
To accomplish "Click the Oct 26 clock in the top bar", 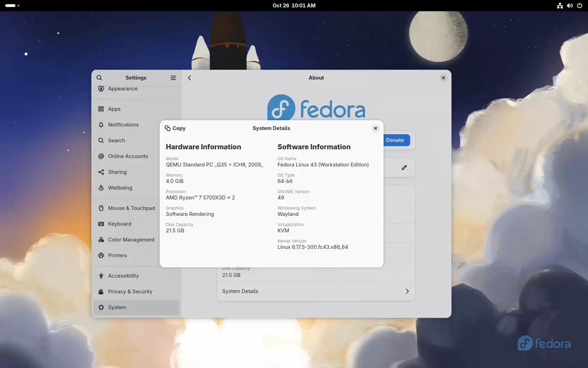I will click(294, 6).
